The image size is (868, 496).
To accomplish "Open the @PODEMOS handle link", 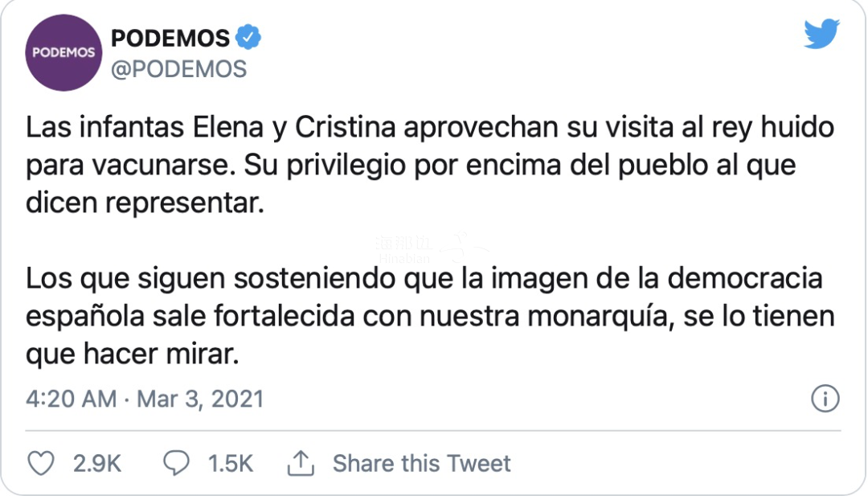I will tap(178, 69).
